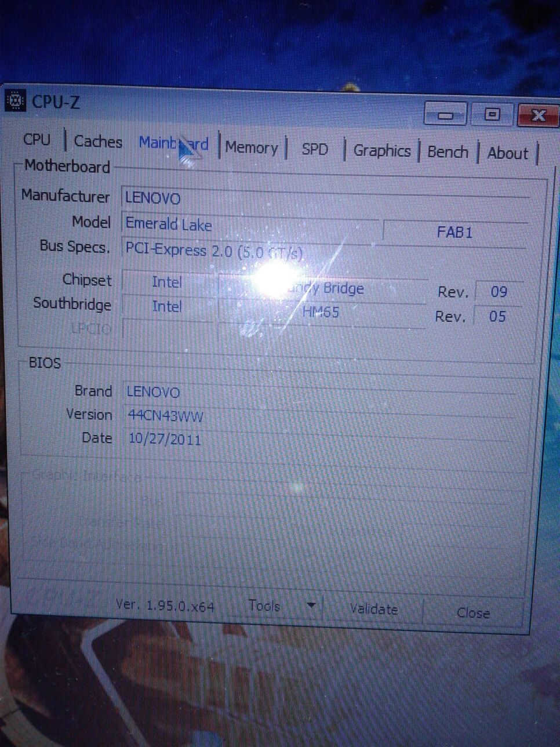
Task: Click the chipset Rev. value 09
Action: click(x=499, y=292)
